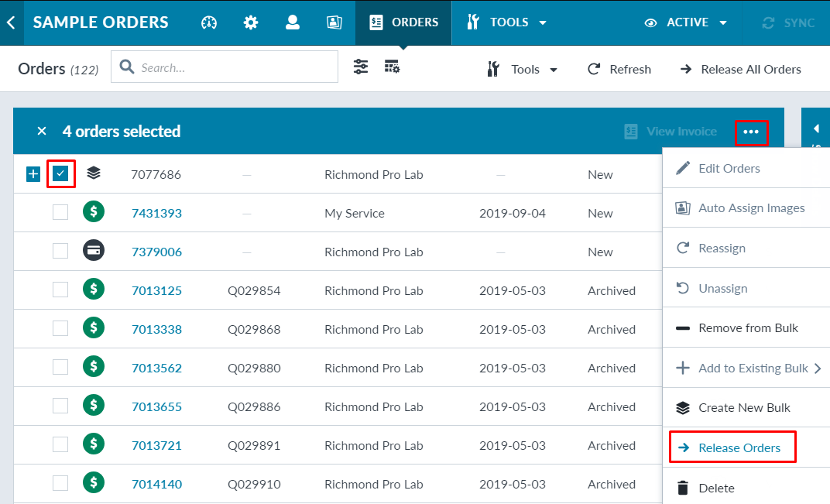
Task: Choose Remove from Bulk
Action: coord(746,327)
